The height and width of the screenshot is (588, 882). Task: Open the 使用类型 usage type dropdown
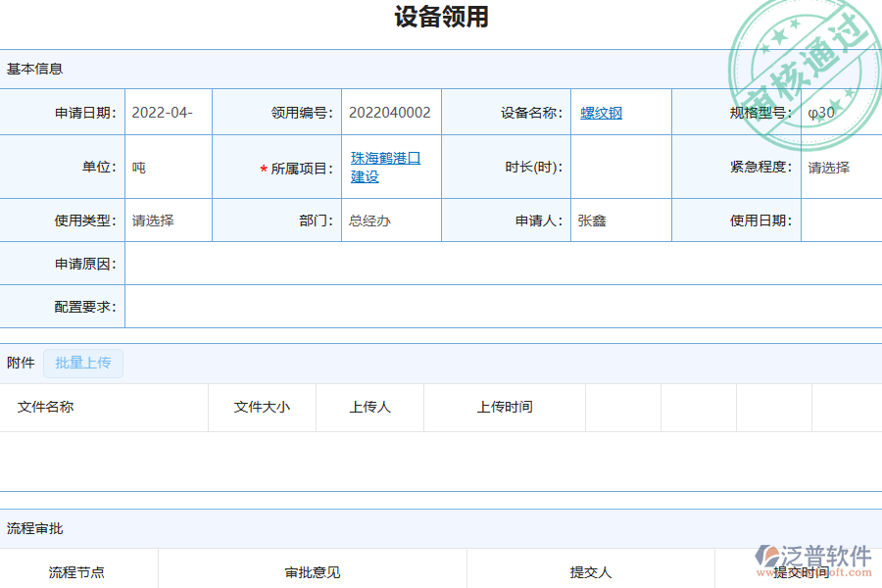(x=167, y=220)
